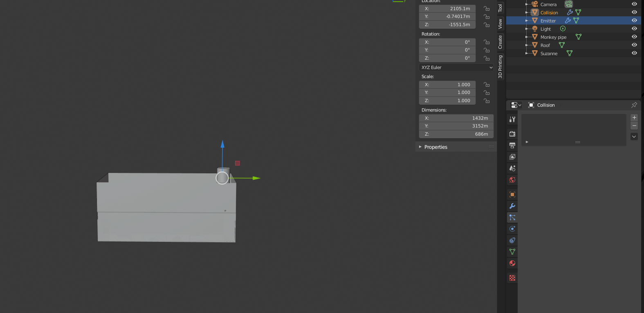Screen dimensions: 644x313
Task: Select the Monkey pipe object in outliner
Action: [553, 37]
